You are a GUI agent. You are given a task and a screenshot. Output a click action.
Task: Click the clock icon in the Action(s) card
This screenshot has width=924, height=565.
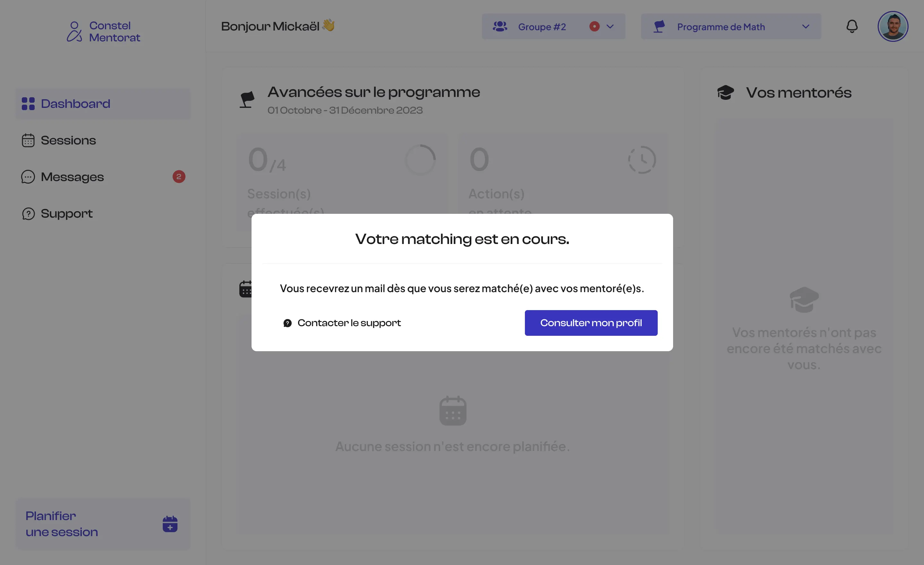(642, 160)
